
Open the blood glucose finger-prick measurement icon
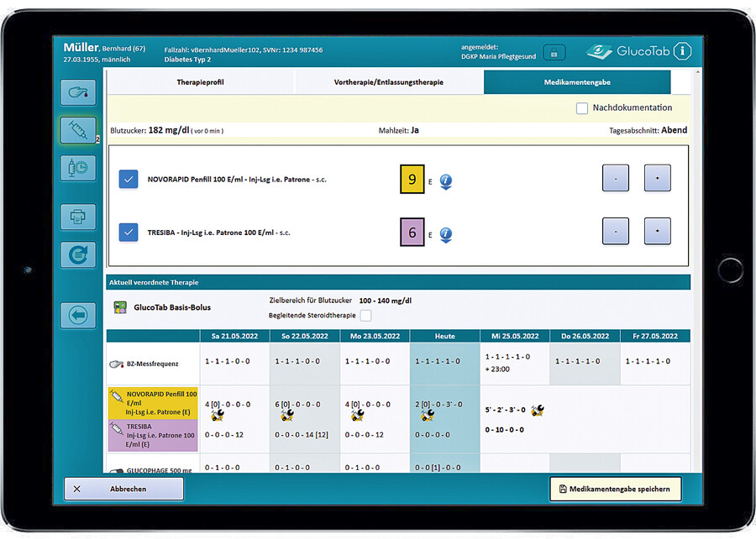(77, 92)
